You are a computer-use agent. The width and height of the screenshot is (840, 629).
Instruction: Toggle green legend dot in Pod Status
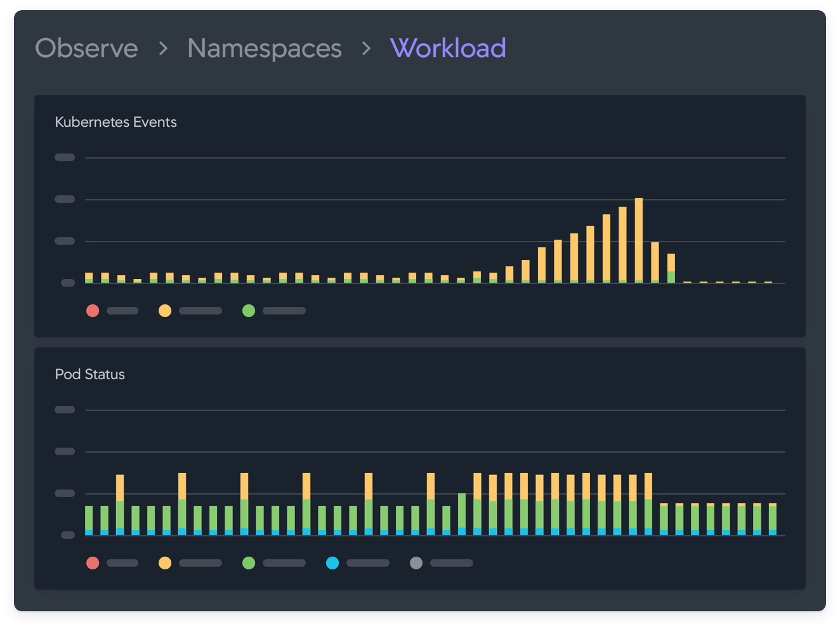click(249, 563)
